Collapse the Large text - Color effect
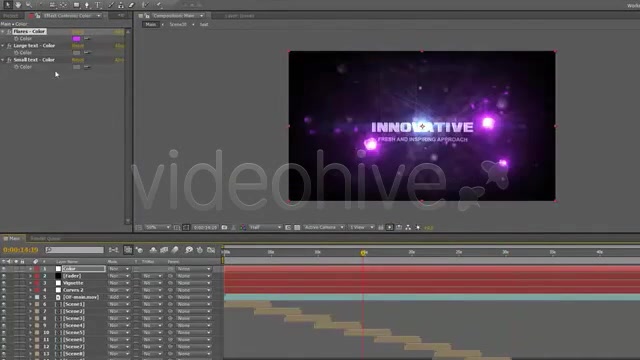The width and height of the screenshot is (640, 360). 3,46
